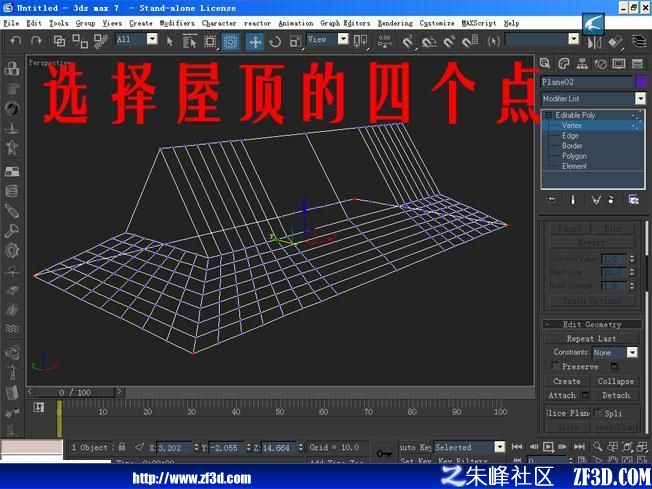Viewport: 652px width, 489px height.
Task: Select Border sub-object level
Action: click(572, 146)
